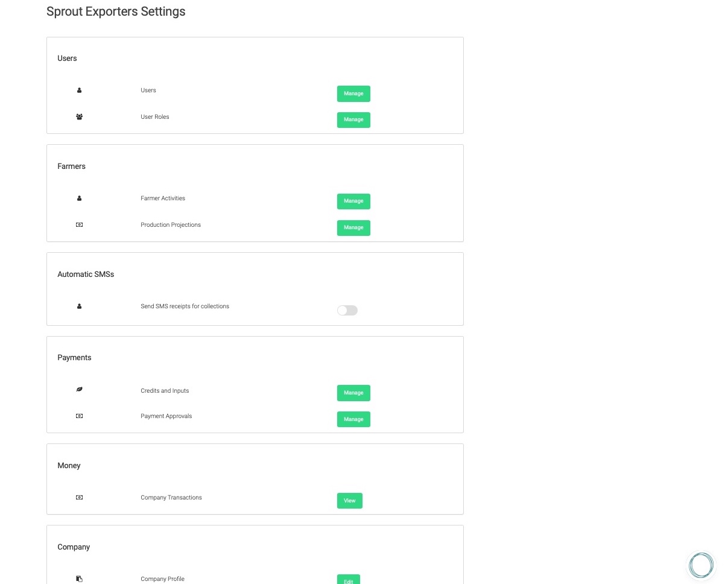This screenshot has height=584, width=728.
Task: View Company Transactions
Action: click(350, 501)
